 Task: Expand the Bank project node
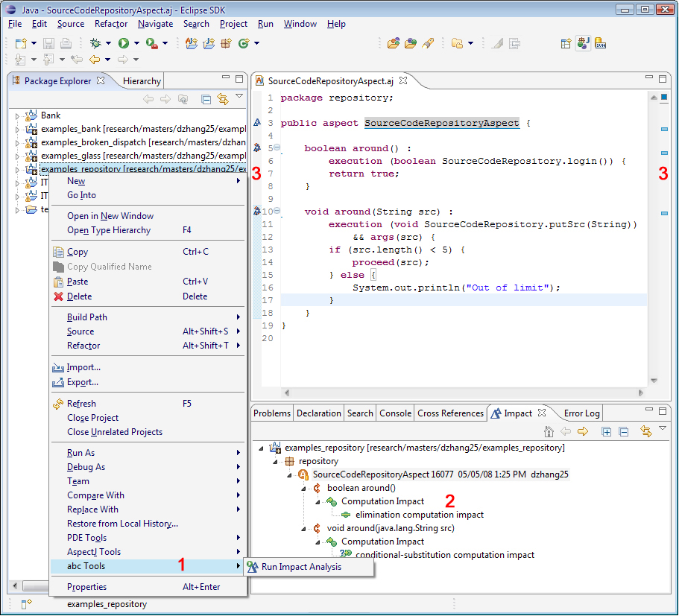pyautogui.click(x=17, y=116)
